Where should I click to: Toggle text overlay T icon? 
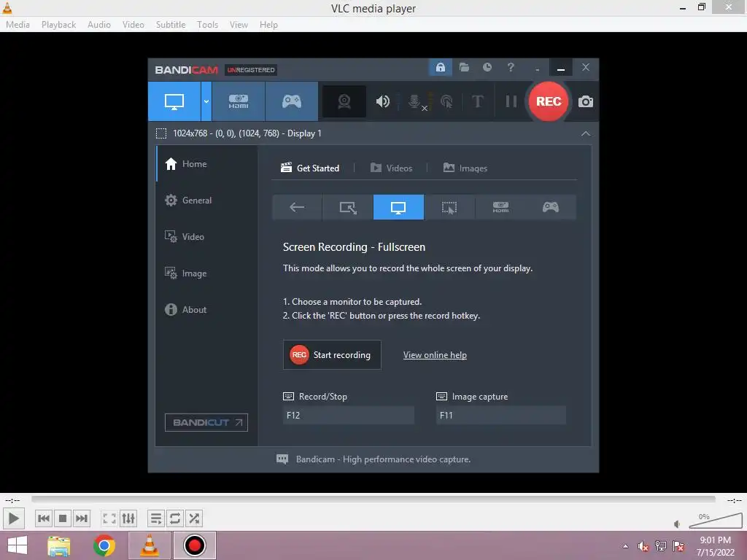click(477, 101)
